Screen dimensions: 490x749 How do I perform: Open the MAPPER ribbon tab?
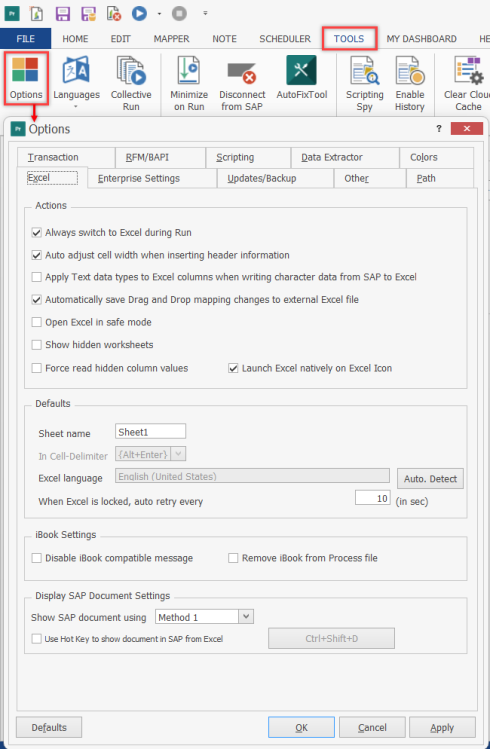click(171, 39)
